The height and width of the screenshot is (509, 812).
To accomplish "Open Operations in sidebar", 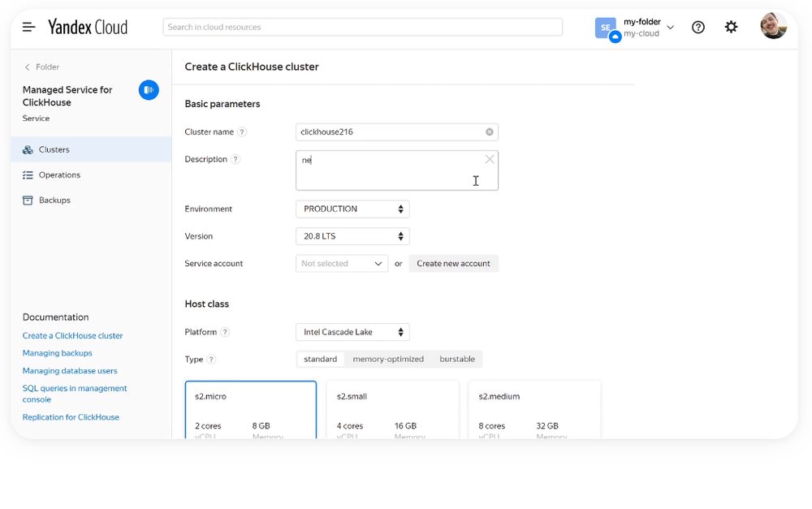I will pyautogui.click(x=91, y=175).
